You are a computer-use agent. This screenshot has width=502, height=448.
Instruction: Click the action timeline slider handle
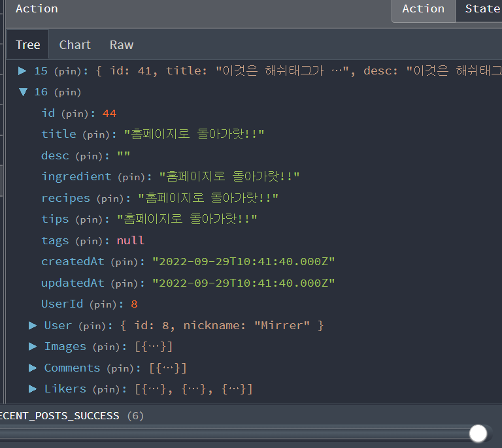point(478,434)
